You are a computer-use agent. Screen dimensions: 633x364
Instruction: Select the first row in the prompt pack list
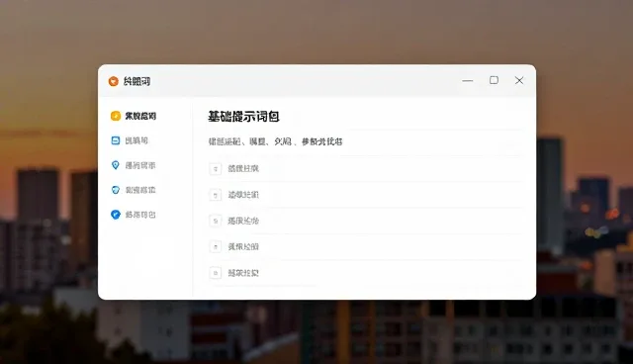tap(366, 169)
